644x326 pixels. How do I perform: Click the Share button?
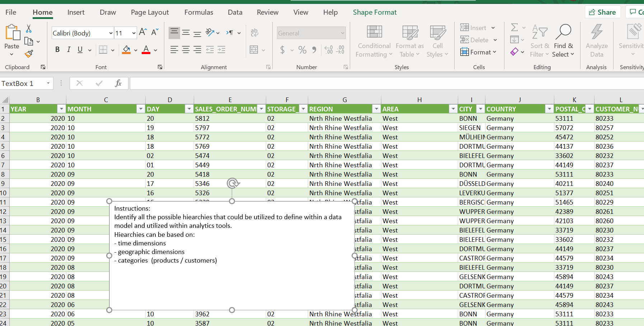pos(603,12)
